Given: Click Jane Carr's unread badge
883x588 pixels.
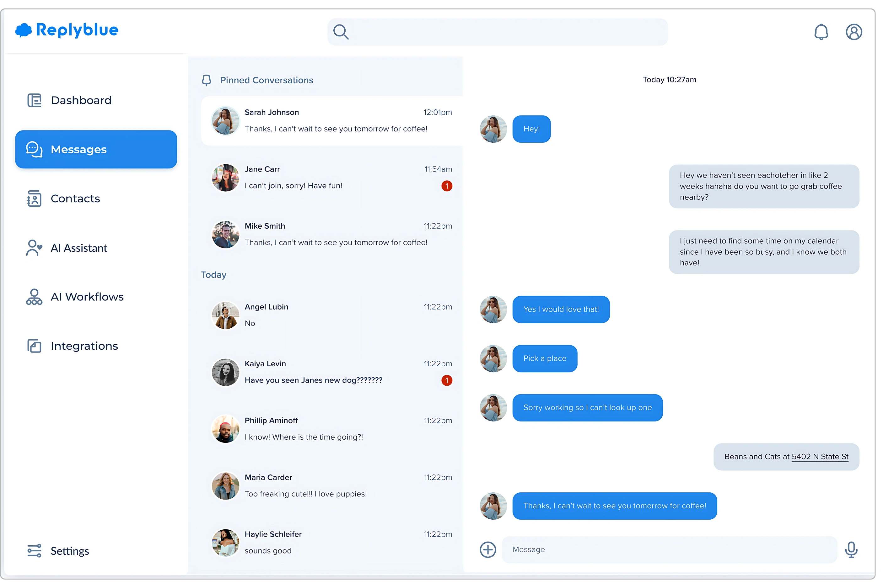Looking at the screenshot, I should pyautogui.click(x=447, y=186).
